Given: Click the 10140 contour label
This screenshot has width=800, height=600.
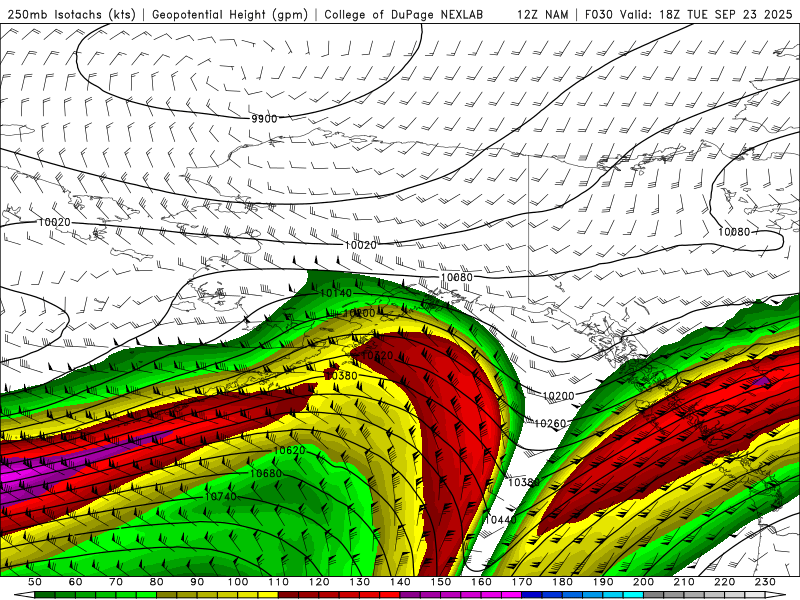Looking at the screenshot, I should (x=336, y=293).
